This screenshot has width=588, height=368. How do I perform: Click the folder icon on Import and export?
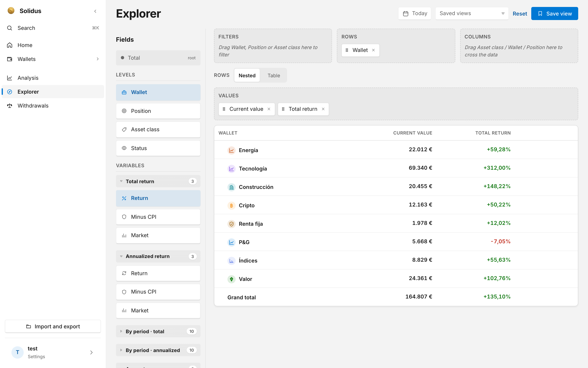(28, 326)
